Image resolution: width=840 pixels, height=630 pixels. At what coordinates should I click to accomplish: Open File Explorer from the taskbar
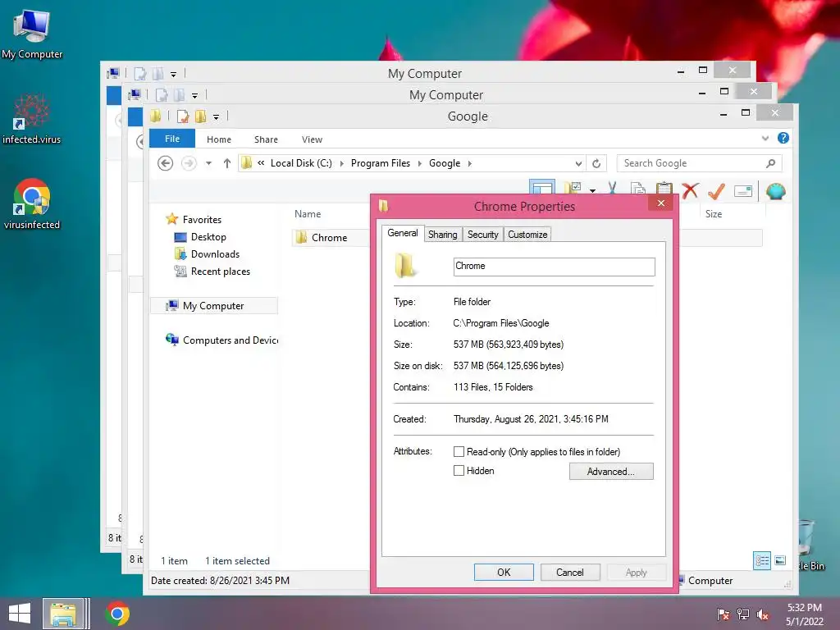click(x=63, y=614)
